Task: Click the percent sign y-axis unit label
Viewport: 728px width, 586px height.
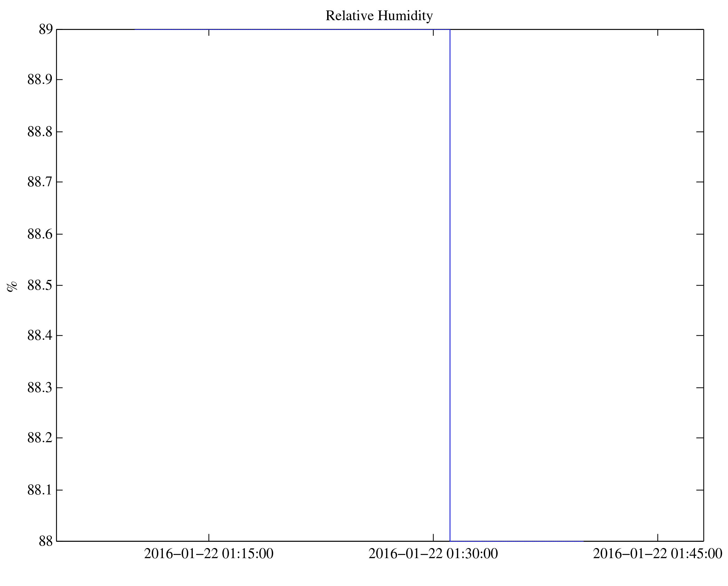Action: 12,286
